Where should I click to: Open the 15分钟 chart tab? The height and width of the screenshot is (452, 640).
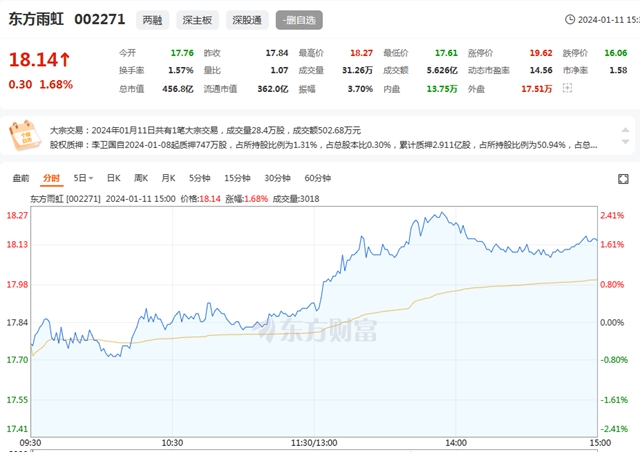click(x=237, y=178)
